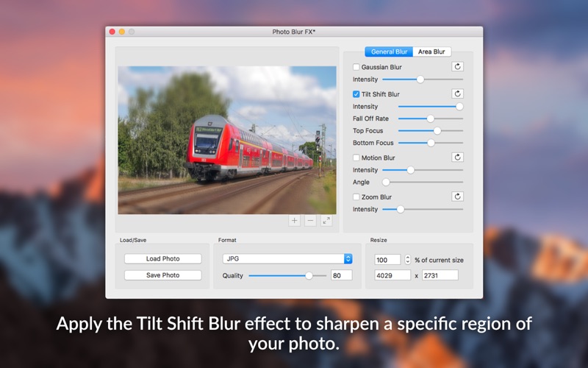Adjust the JPG Quality slider
The height and width of the screenshot is (368, 588).
[309, 275]
